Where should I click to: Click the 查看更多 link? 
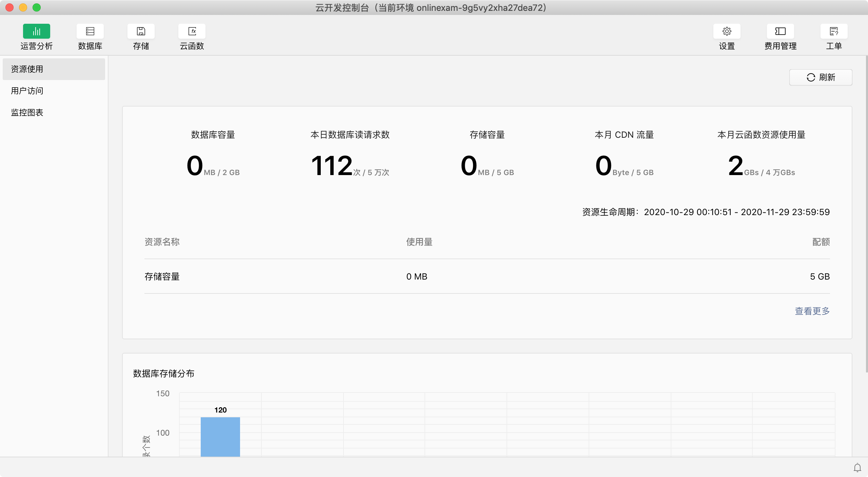812,311
